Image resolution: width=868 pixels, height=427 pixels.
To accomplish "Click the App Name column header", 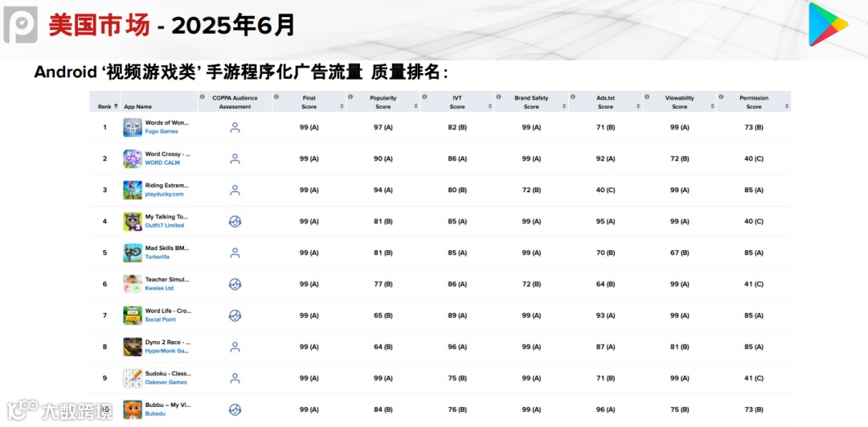I will 138,106.
